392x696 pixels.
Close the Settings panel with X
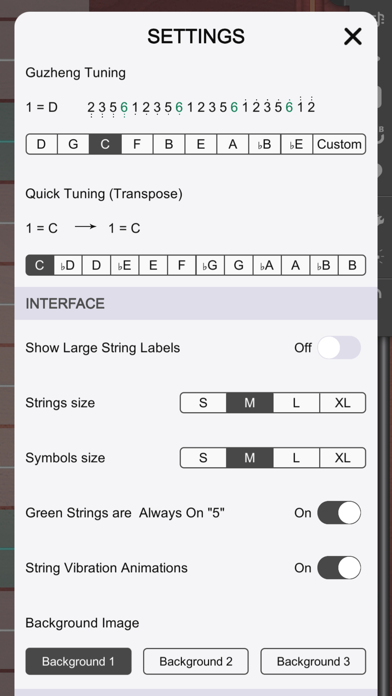(x=353, y=36)
